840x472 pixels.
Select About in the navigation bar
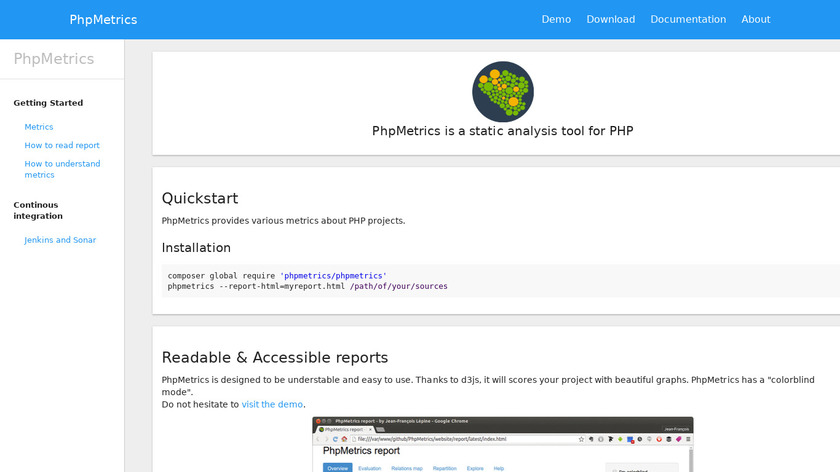tap(755, 19)
